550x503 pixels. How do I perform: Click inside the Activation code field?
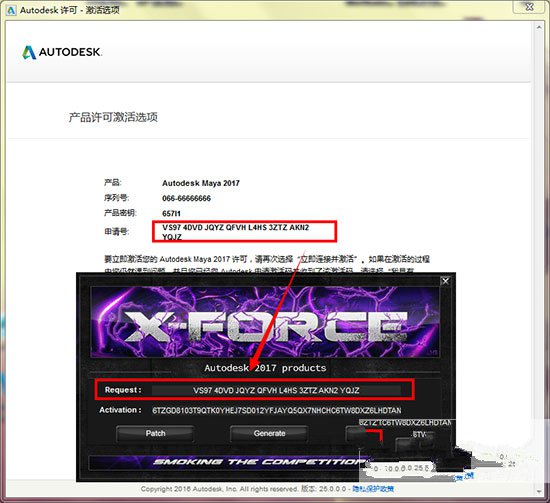click(x=277, y=410)
